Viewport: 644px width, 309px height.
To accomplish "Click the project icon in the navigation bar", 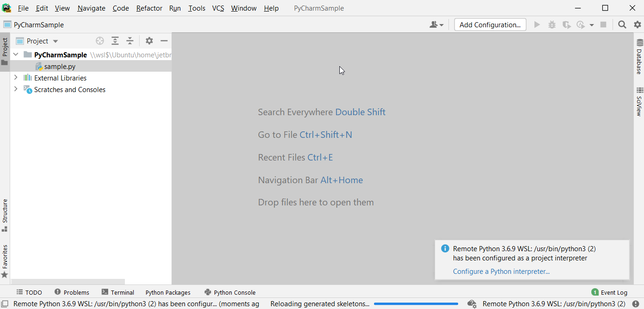I will (x=7, y=25).
